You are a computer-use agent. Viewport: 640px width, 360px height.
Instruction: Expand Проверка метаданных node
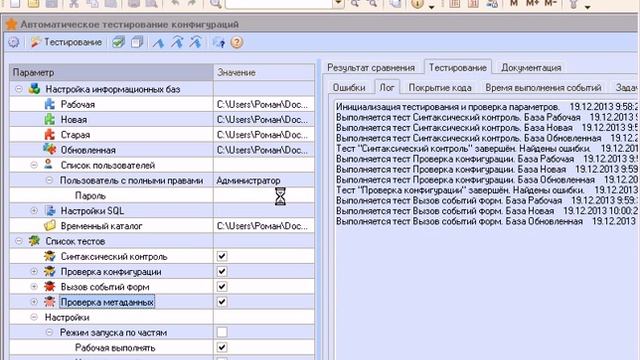(34, 302)
